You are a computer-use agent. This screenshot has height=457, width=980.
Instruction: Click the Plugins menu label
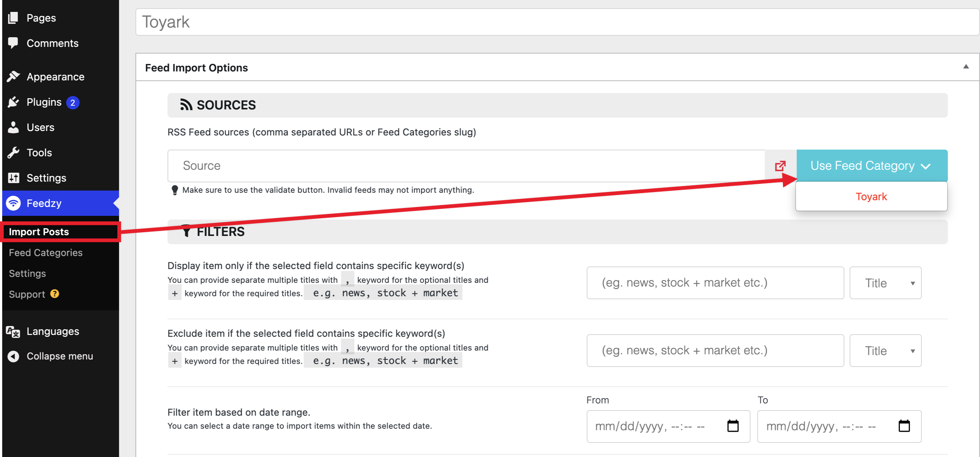point(44,102)
